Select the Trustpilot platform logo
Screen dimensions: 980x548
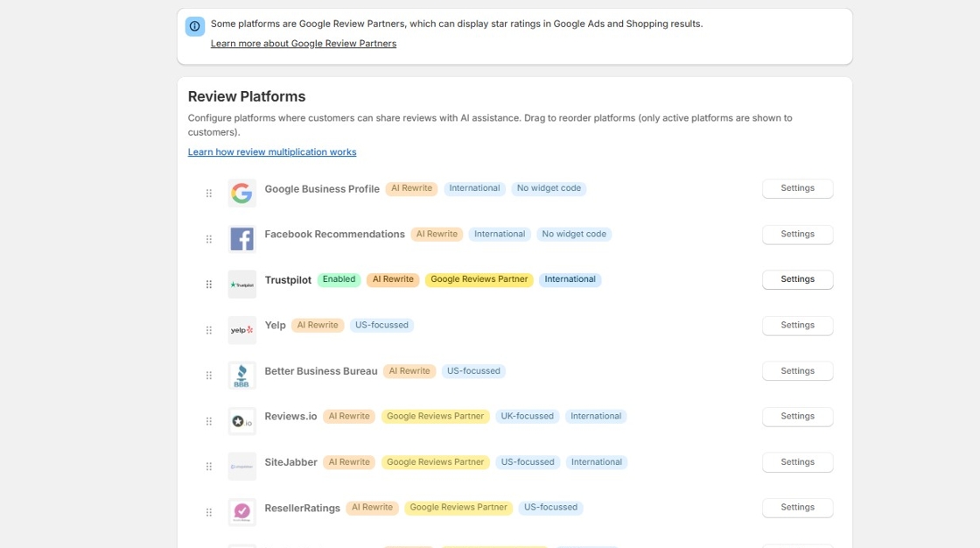coord(241,284)
